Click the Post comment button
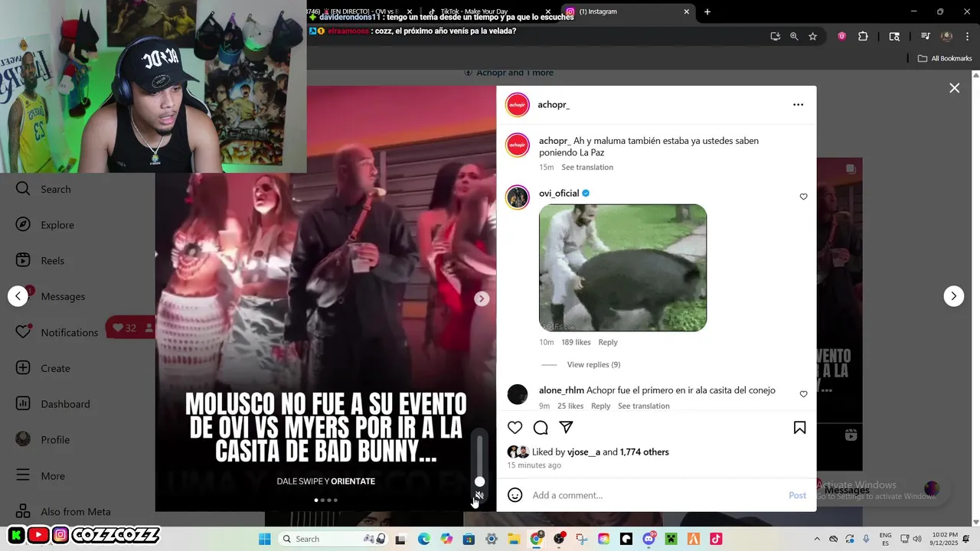 pyautogui.click(x=797, y=495)
